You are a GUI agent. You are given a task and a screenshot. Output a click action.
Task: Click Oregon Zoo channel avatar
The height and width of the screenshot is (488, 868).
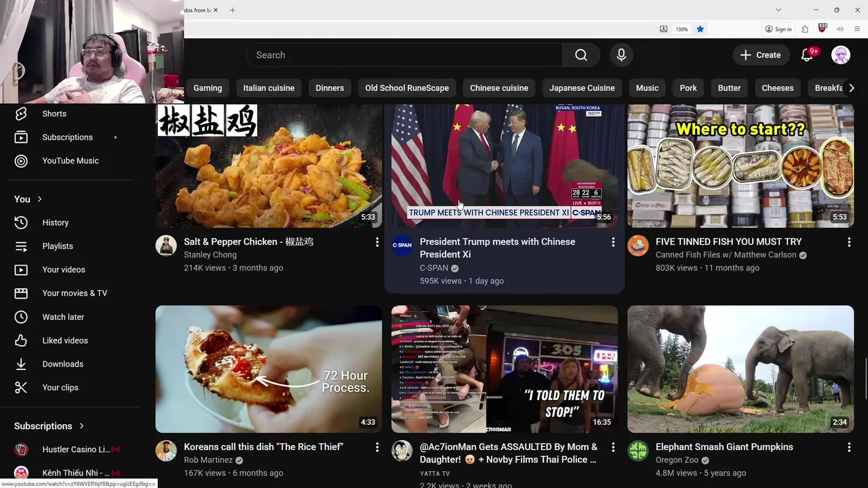[638, 451]
